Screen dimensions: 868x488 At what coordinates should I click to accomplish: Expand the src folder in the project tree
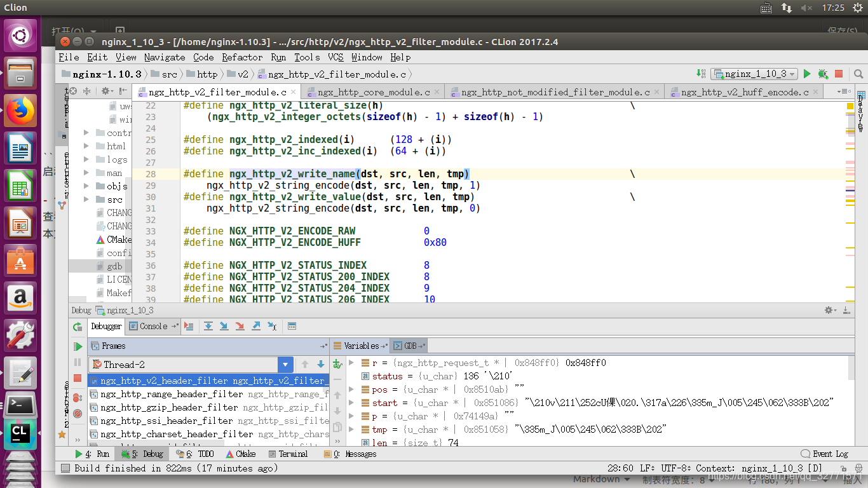click(x=86, y=200)
